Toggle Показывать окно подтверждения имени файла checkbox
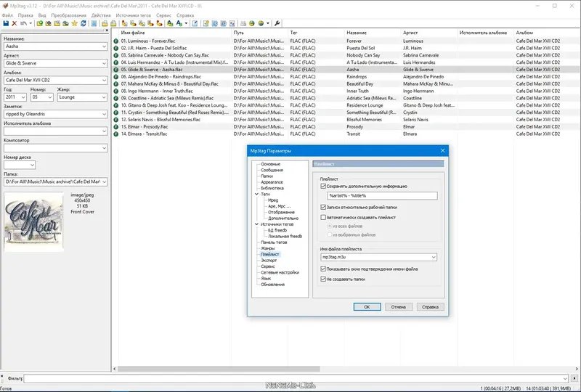 point(323,269)
